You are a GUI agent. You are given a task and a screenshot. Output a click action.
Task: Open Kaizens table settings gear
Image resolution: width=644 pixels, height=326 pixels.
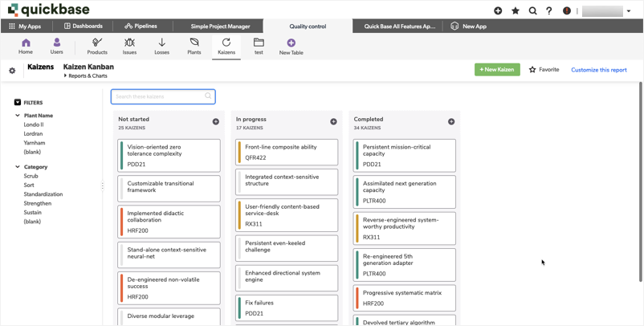pos(12,71)
